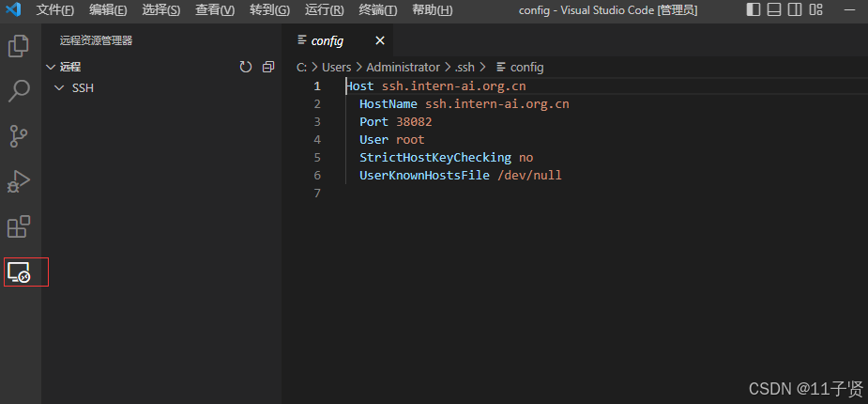Image resolution: width=868 pixels, height=404 pixels.
Task: Open the 运行(R) menu
Action: 324,10
